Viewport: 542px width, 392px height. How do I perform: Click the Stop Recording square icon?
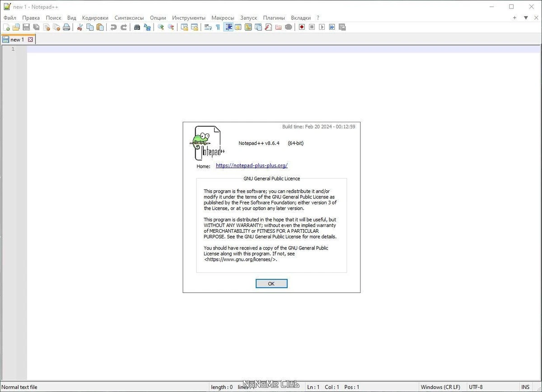pos(312,27)
